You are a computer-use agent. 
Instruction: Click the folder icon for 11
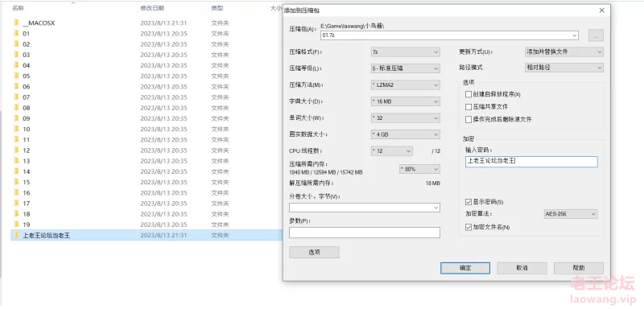pos(16,139)
